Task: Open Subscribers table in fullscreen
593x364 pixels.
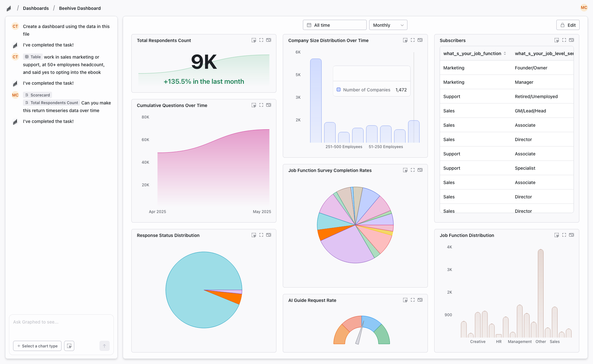Action: (564, 40)
